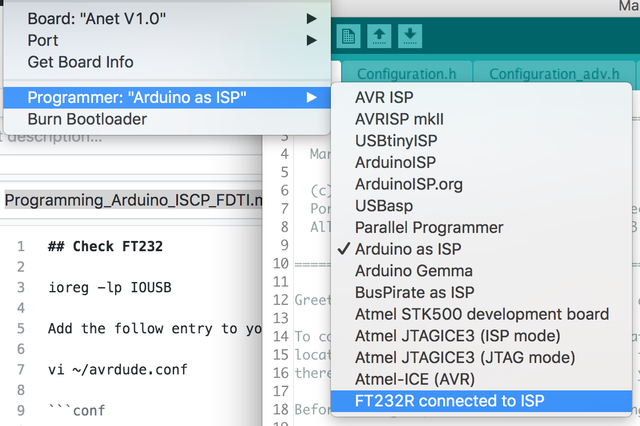Select ArduinoISP programmer

[x=482, y=162]
